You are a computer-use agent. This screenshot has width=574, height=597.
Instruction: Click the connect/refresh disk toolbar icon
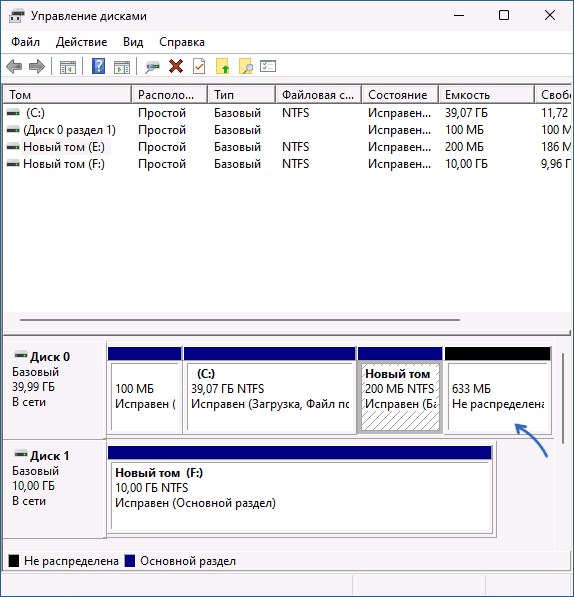[152, 67]
